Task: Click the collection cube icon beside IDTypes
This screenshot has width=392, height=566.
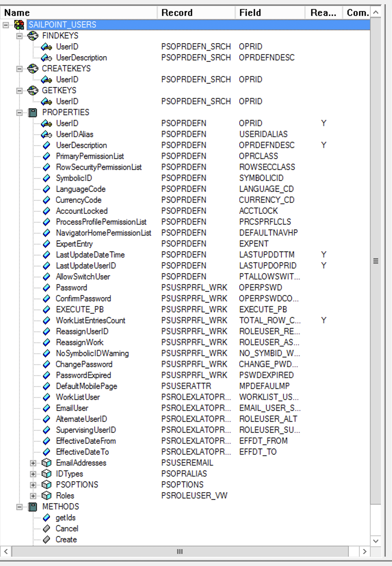Action: click(47, 474)
